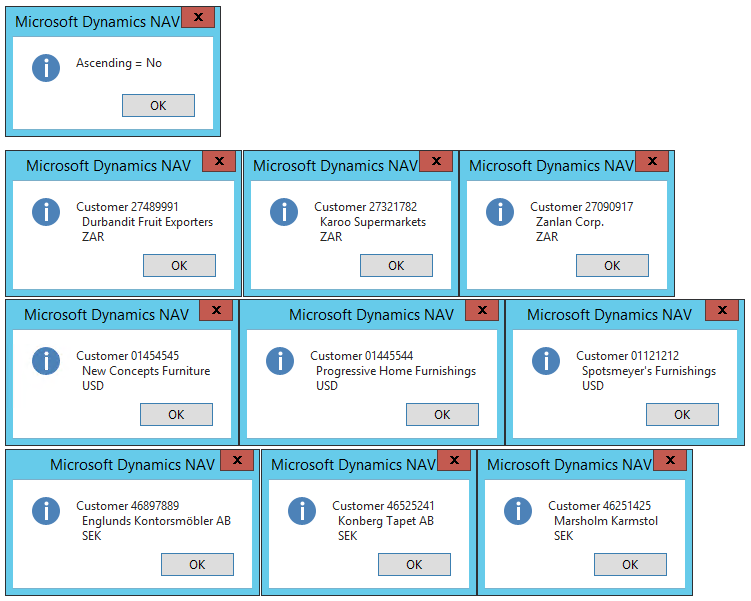Viewport: 751px width, 601px height.
Task: Click OK in Customer 27489991 dialog
Action: pos(179,265)
